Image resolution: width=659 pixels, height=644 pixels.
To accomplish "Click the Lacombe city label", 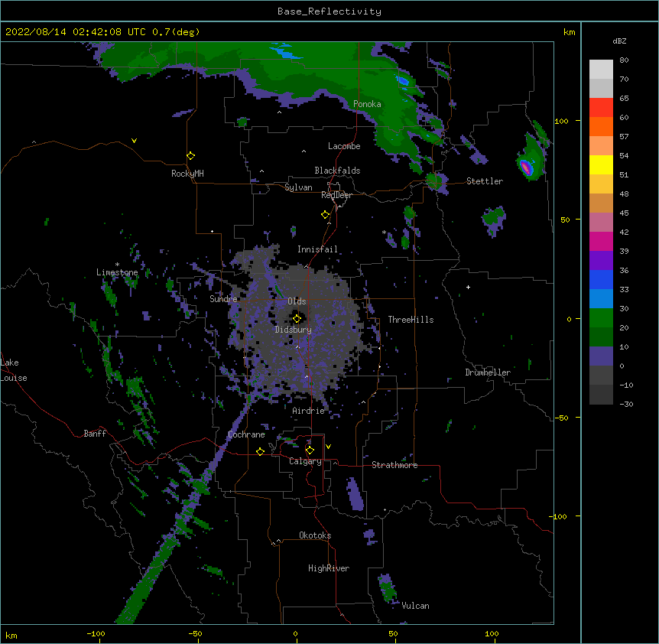I will click(344, 146).
